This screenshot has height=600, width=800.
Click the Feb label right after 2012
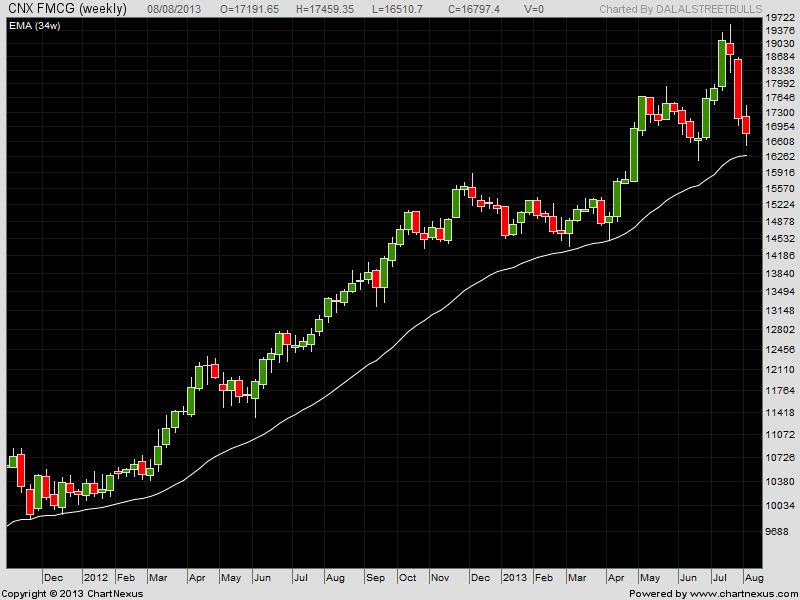126,578
